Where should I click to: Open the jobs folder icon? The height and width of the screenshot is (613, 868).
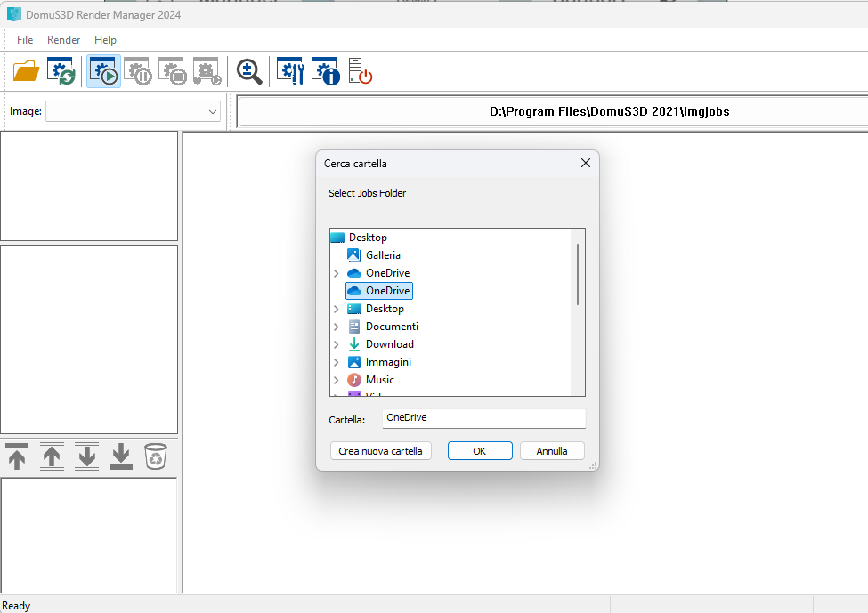(x=25, y=70)
